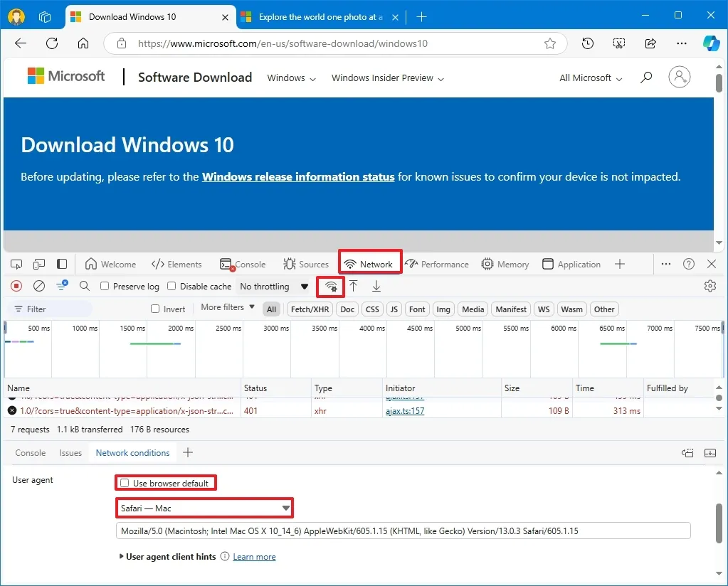This screenshot has height=586, width=728.
Task: Select the Fetch/XHR request filter
Action: click(x=309, y=309)
